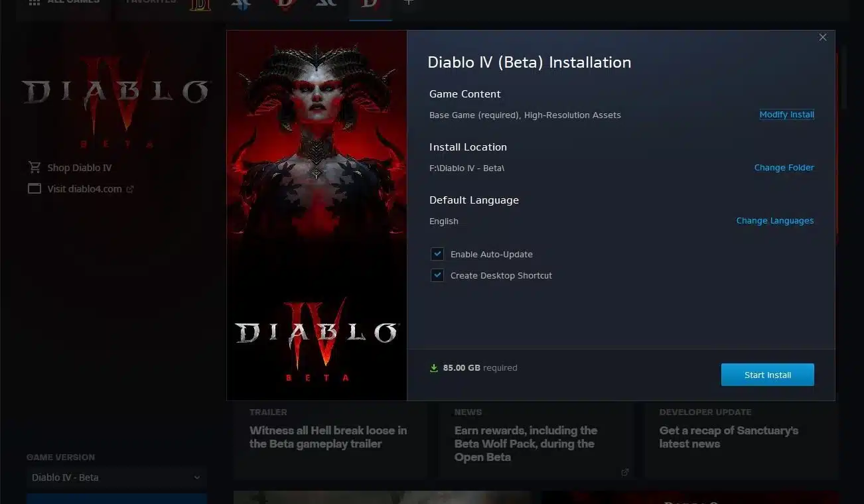Select the blue StarCraft II favorites icon
The height and width of the screenshot is (504, 864).
point(242,4)
